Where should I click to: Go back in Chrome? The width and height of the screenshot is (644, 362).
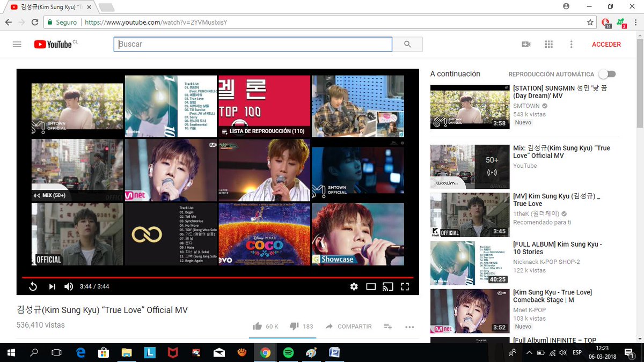click(x=9, y=23)
